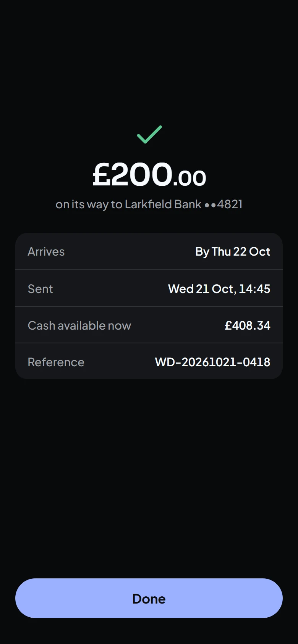Click the Sent label

tap(40, 289)
